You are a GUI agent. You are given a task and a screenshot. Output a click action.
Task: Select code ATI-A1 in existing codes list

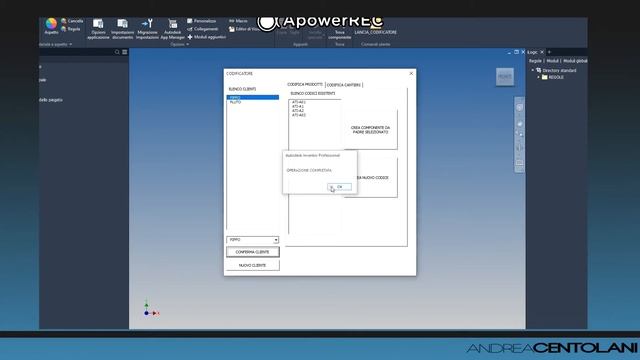[298, 107]
